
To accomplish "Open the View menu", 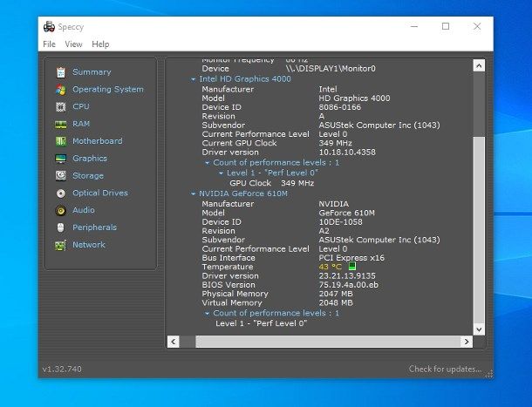I will [73, 44].
